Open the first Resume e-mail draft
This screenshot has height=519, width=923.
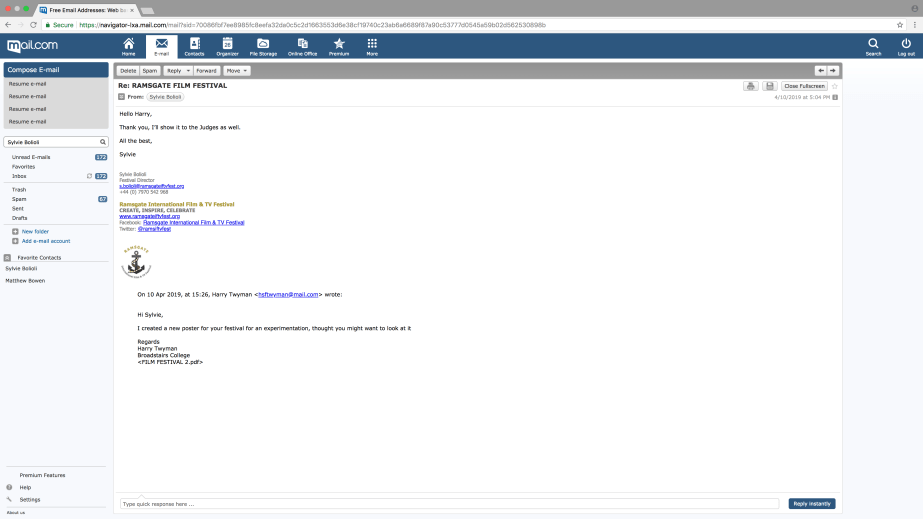tap(27, 84)
